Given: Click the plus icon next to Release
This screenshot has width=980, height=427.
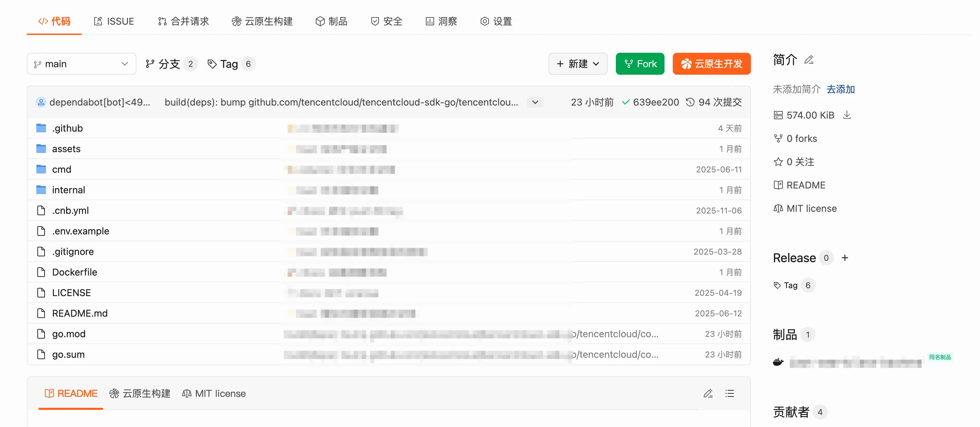Looking at the screenshot, I should 845,258.
